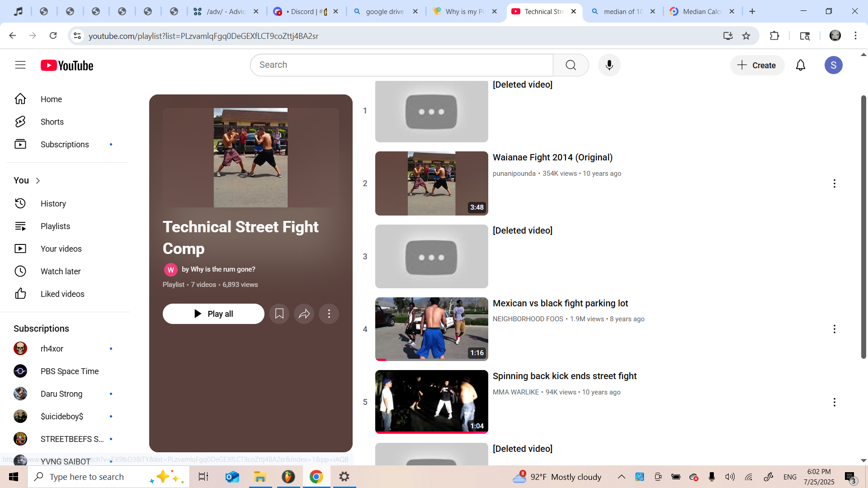Open Spinning back kick video title

click(x=565, y=376)
